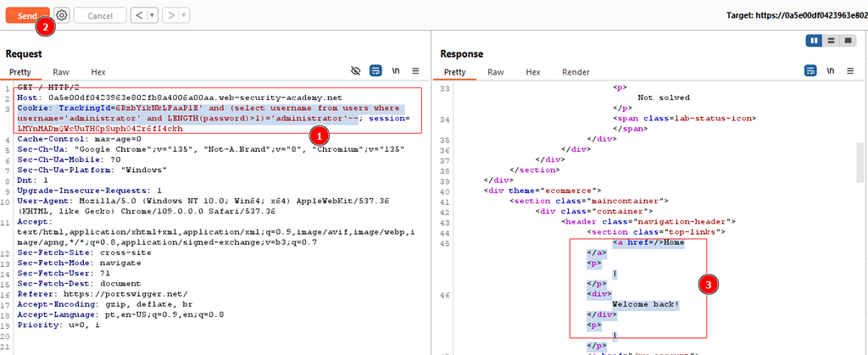Toggle \n newline display in Response panel
The height and width of the screenshot is (355, 868).
831,70
